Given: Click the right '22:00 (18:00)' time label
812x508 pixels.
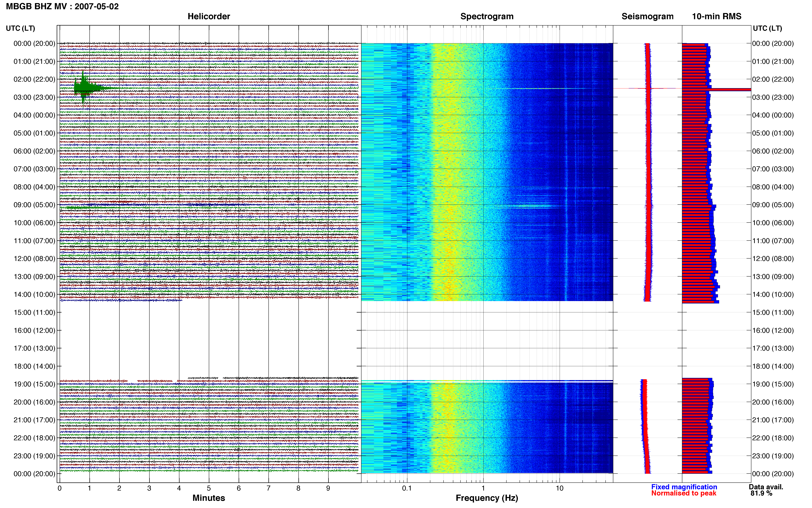Looking at the screenshot, I should coord(773,438).
